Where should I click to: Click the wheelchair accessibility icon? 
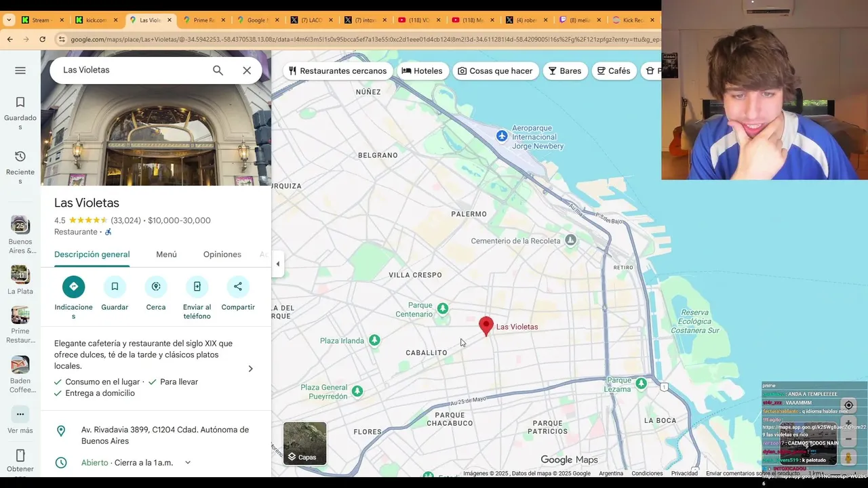[x=108, y=232]
